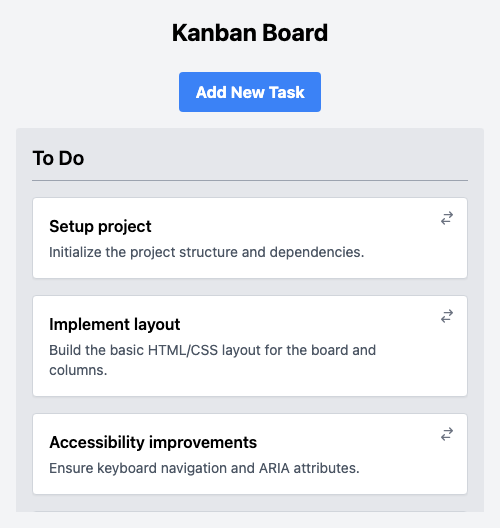
Task: Select the Implement layout card title
Action: coord(114,324)
